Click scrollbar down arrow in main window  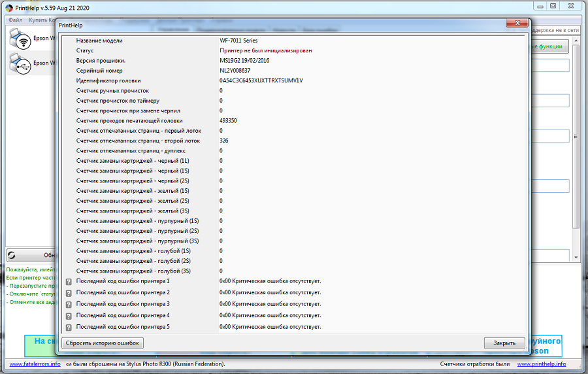click(576, 258)
